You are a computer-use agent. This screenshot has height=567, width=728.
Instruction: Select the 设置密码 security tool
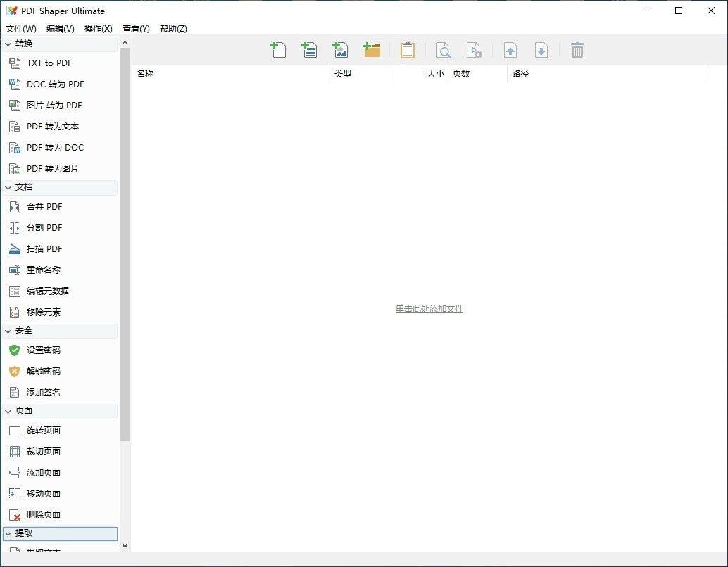[x=44, y=350]
